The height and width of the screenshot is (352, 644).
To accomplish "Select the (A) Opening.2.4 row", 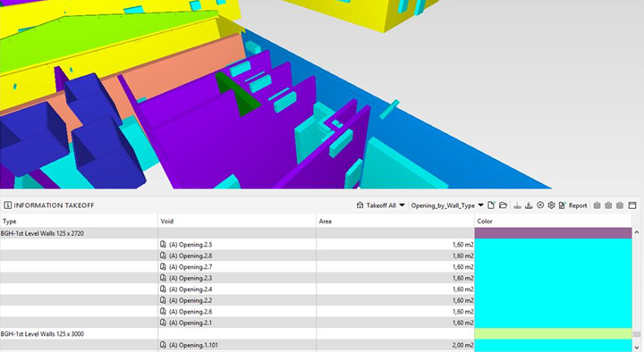I will [x=316, y=289].
